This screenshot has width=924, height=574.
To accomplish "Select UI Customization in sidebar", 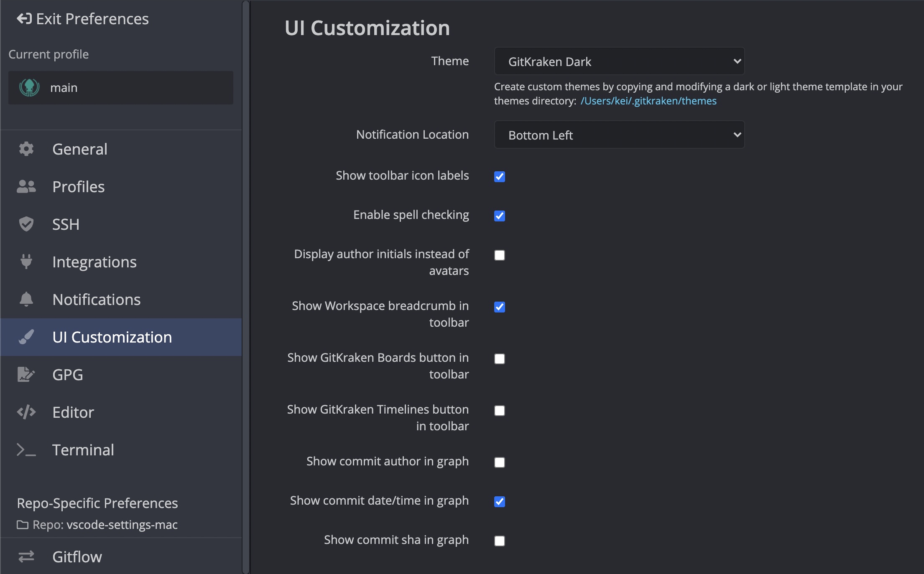I will tap(112, 337).
